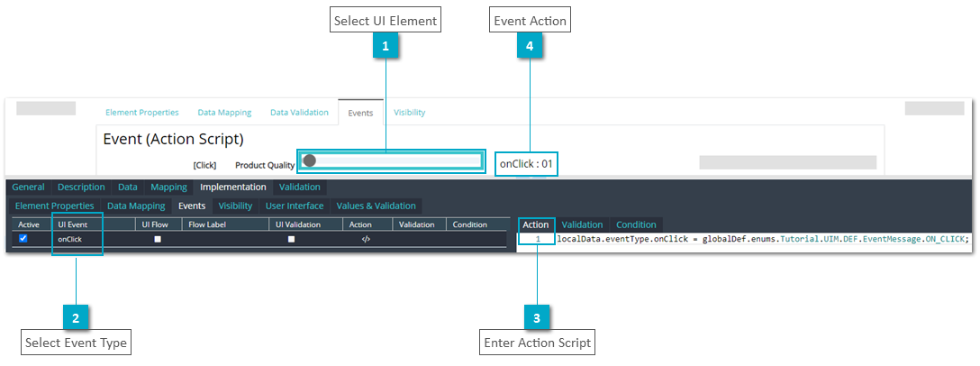The image size is (980, 366).
Task: Click the Product Quality label
Action: point(265,165)
